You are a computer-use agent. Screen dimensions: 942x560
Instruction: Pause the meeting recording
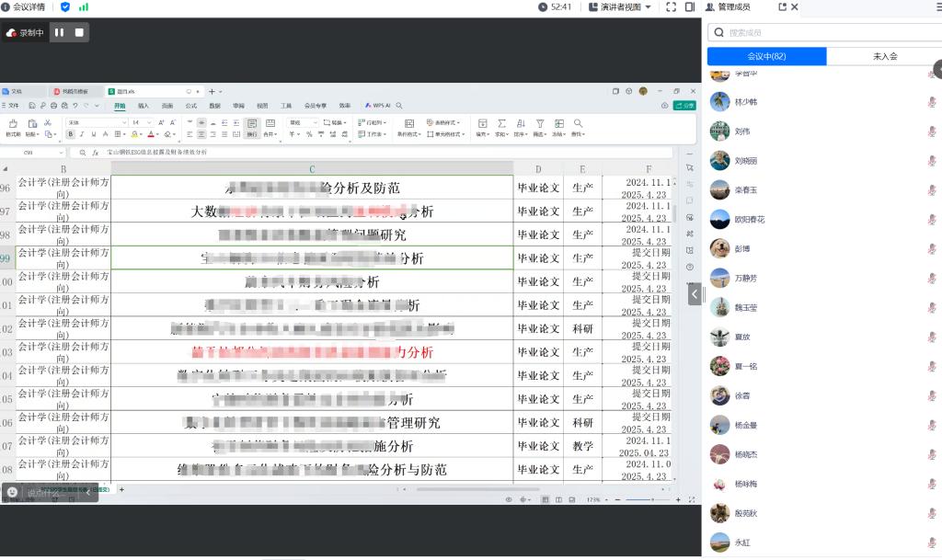(x=59, y=32)
